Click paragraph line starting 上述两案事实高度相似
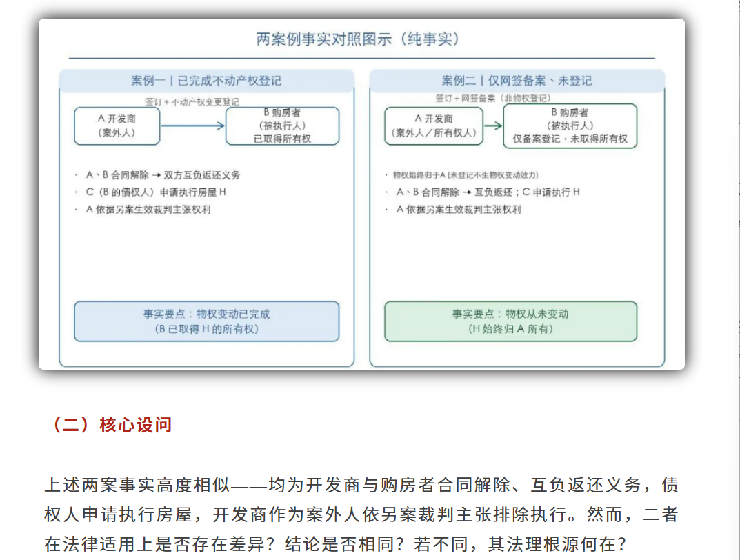 pyautogui.click(x=361, y=485)
